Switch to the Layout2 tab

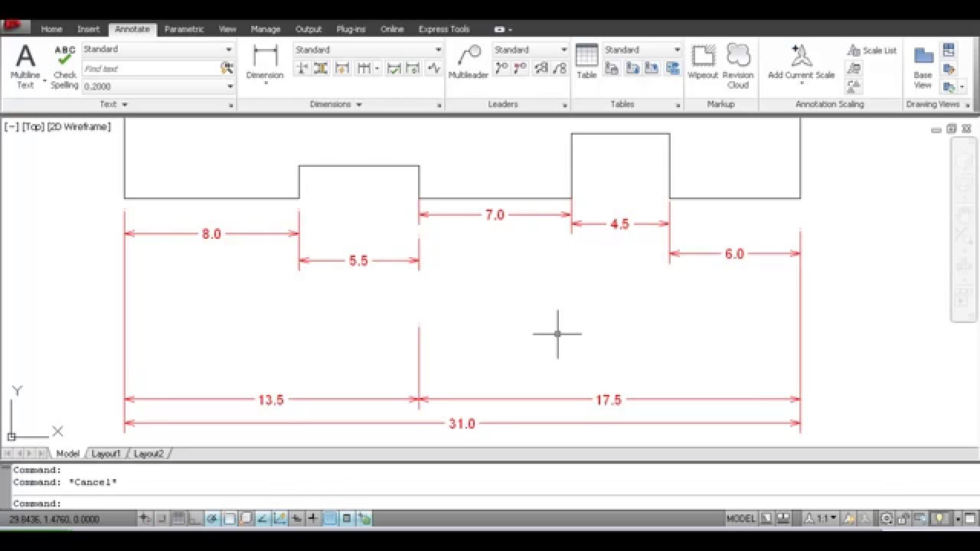click(x=149, y=454)
